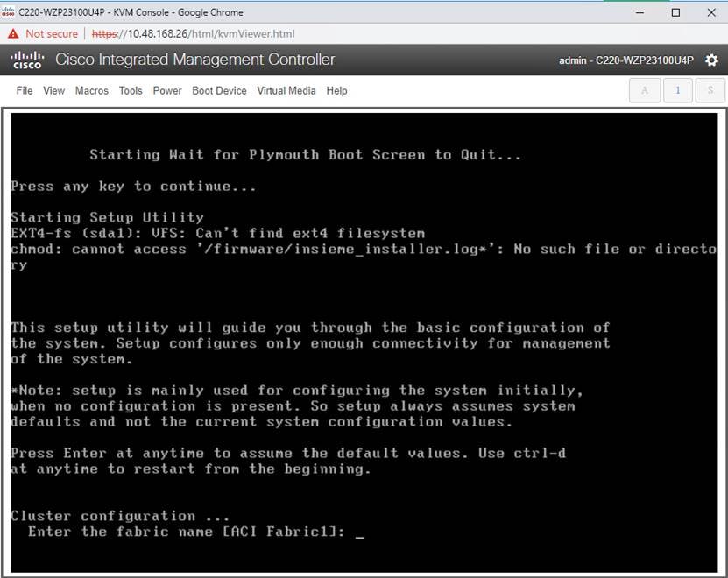Viewport: 728px width, 578px height.
Task: Click the fabric name prompt cursor
Action: point(360,536)
